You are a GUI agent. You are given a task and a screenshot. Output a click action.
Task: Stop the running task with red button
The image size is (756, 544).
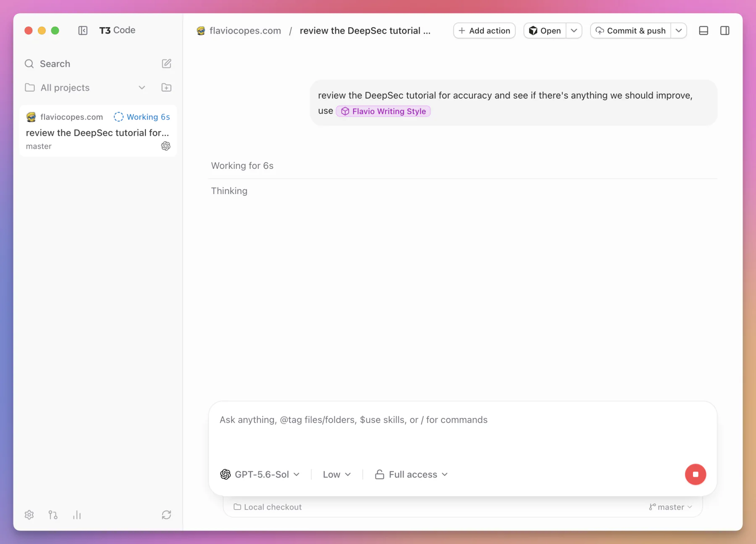tap(696, 474)
